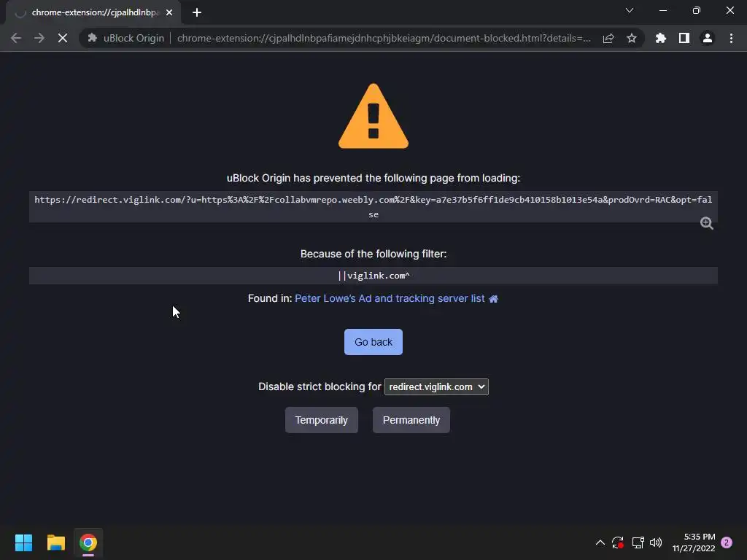The height and width of the screenshot is (560, 747).
Task: Show hidden system tray icons
Action: 600,542
